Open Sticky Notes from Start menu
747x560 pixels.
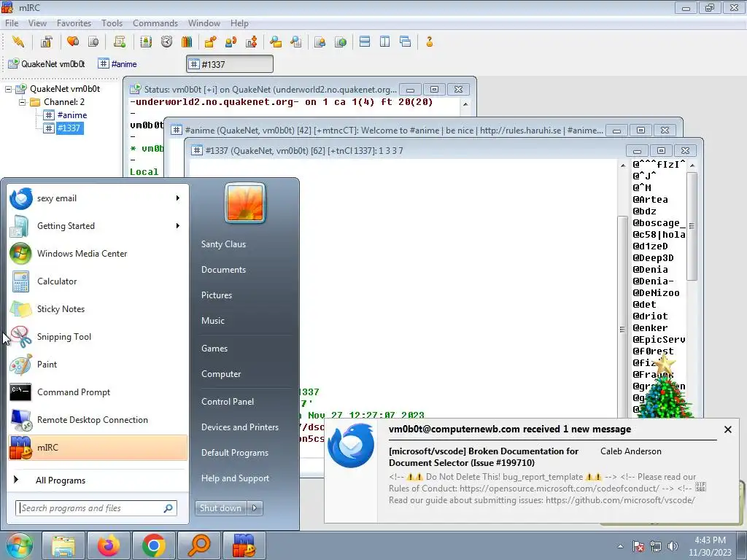98,309
